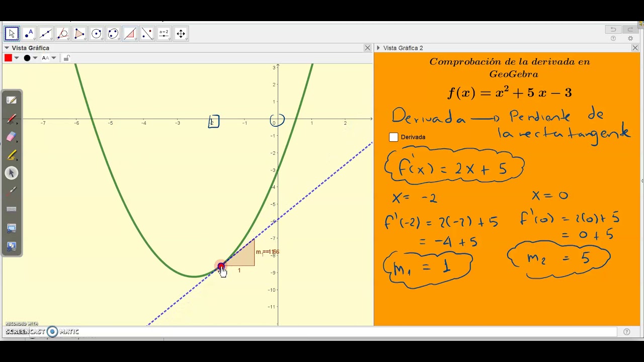Select the Slope triangle tool
This screenshot has width=644, height=362.
tap(130, 34)
